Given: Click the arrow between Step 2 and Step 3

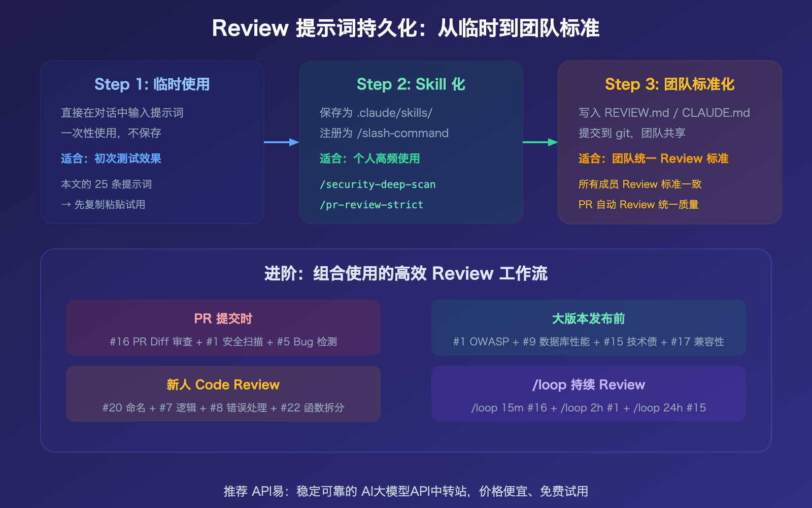Looking at the screenshot, I should pyautogui.click(x=540, y=143).
